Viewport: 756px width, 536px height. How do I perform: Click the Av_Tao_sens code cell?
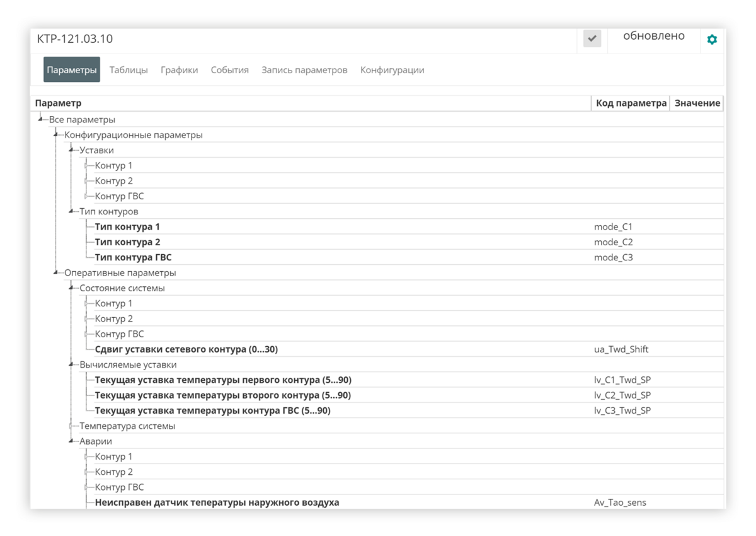tap(620, 503)
